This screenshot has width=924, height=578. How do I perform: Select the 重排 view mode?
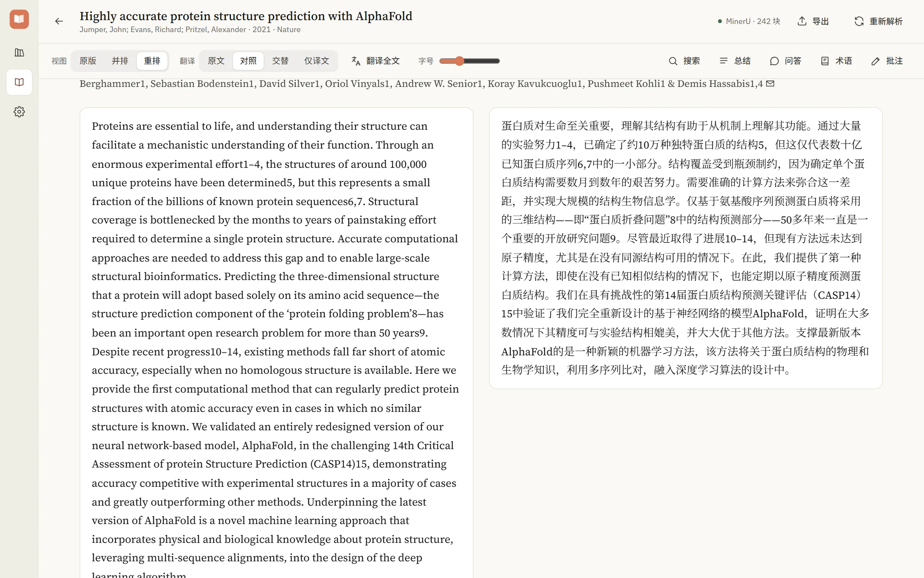point(152,61)
